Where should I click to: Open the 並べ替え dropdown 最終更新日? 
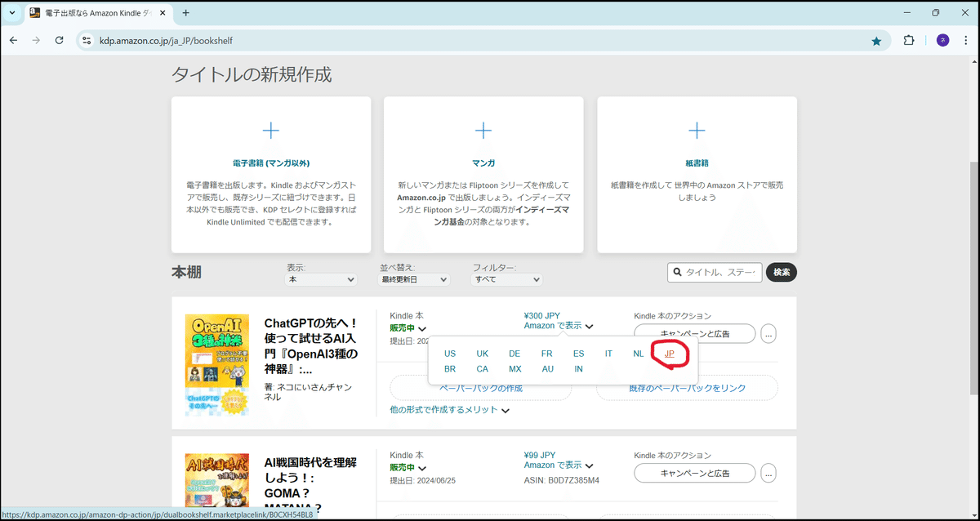(x=415, y=279)
